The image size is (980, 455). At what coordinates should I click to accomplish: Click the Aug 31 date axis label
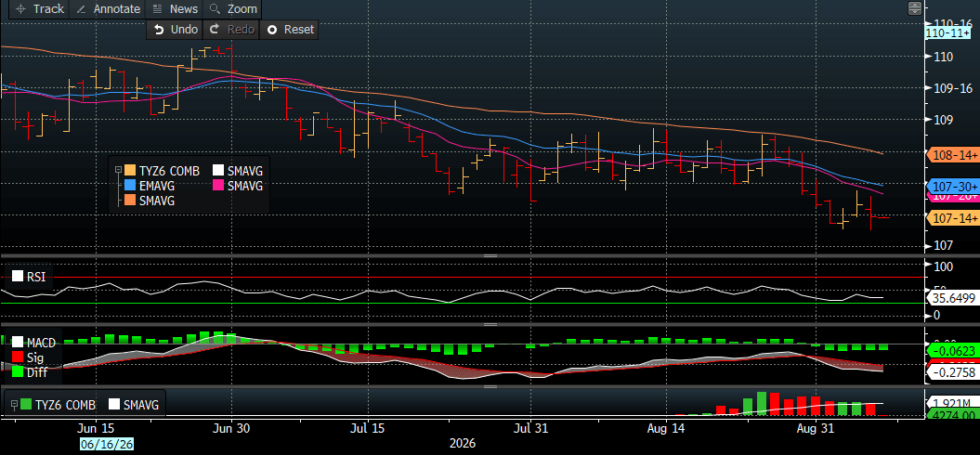(x=817, y=429)
